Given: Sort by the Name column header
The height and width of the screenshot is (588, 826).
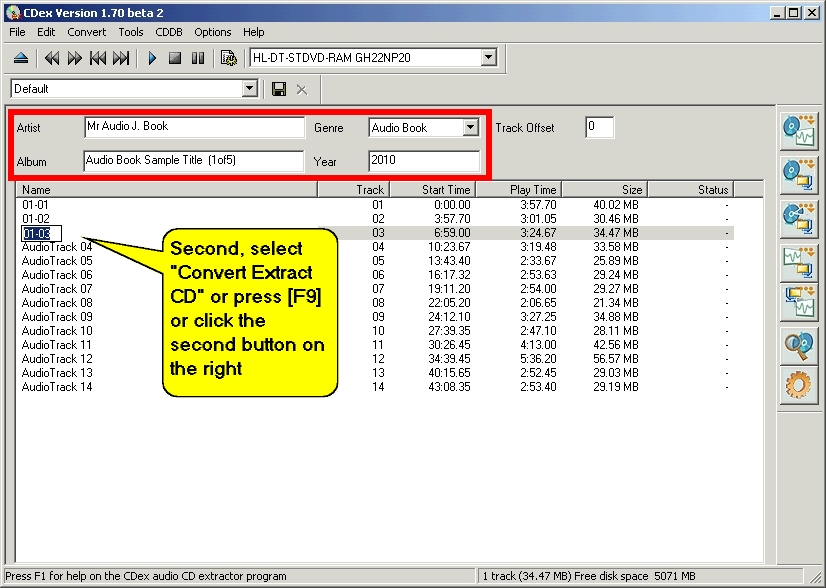Looking at the screenshot, I should click(x=166, y=190).
